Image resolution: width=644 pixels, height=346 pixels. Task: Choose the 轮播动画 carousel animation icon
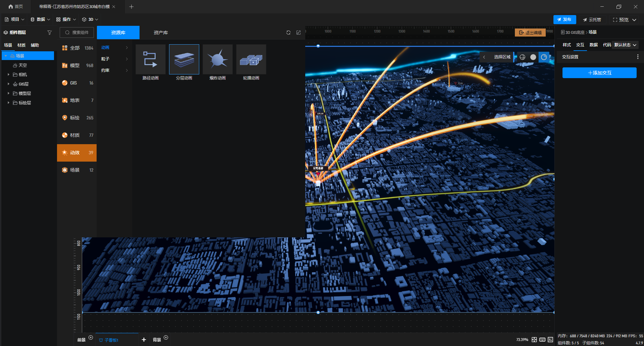click(251, 59)
